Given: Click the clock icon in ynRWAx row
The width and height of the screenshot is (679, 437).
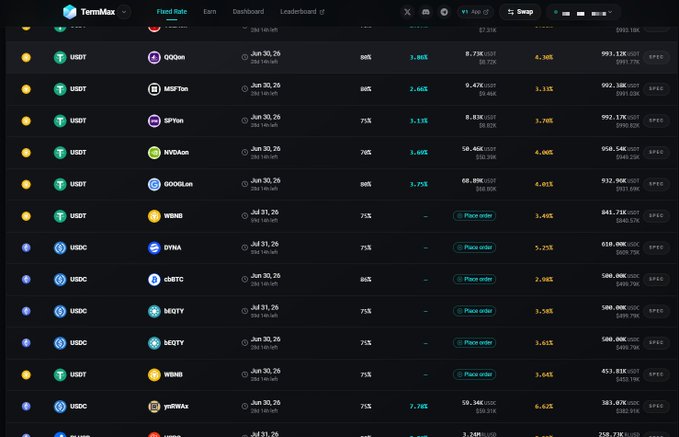Looking at the screenshot, I should pos(245,406).
